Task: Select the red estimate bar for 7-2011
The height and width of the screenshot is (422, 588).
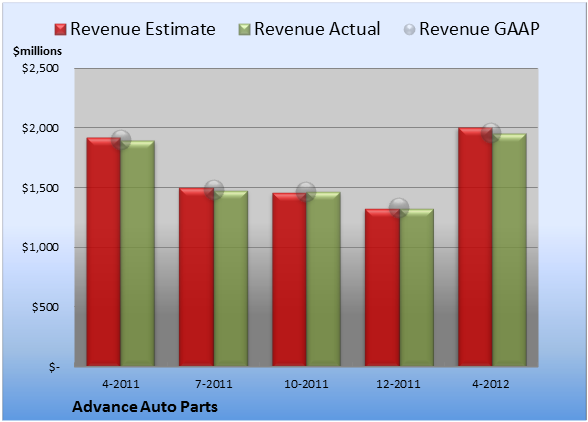Action: pyautogui.click(x=196, y=277)
